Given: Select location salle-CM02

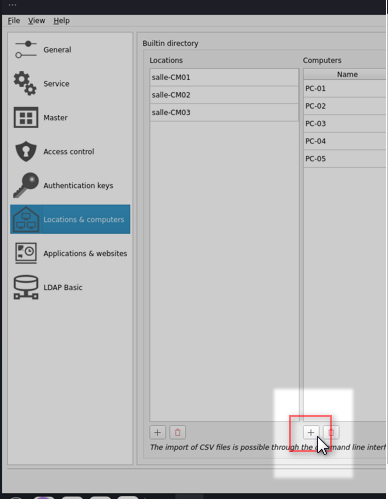Looking at the screenshot, I should tap(224, 95).
